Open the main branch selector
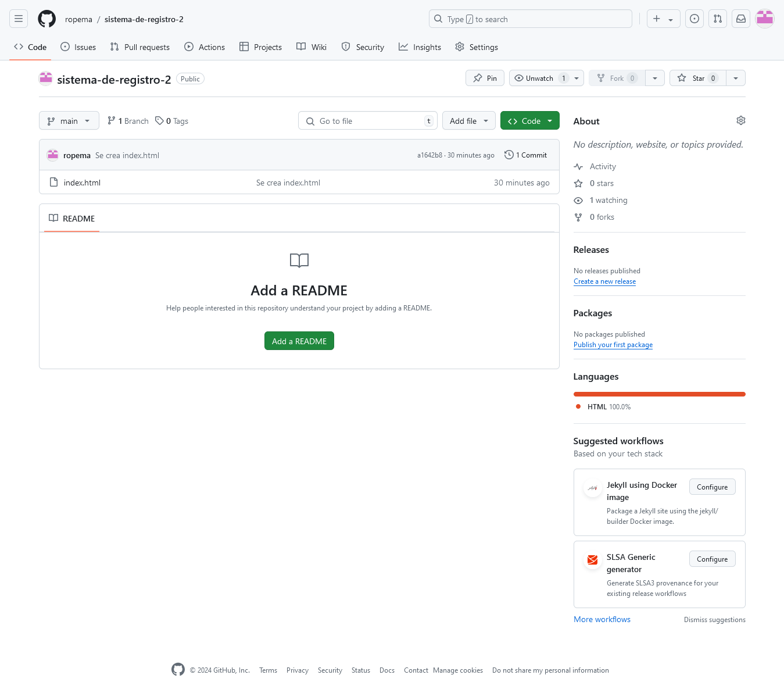The height and width of the screenshot is (700, 784). point(69,121)
